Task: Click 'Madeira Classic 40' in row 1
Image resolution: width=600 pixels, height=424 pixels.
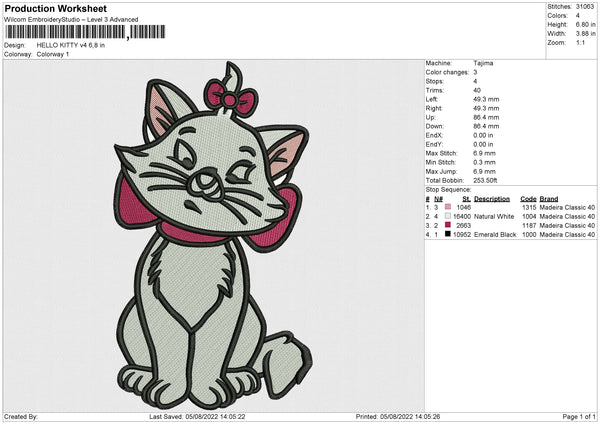Action: (x=567, y=207)
